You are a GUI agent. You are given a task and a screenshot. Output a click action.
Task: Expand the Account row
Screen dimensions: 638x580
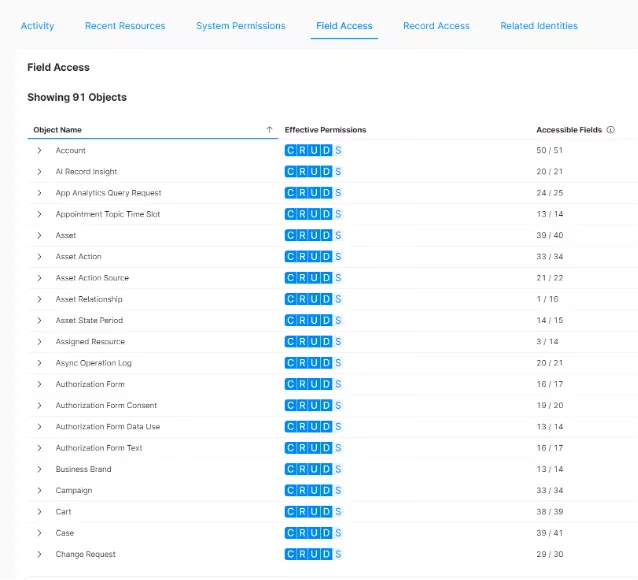(39, 151)
